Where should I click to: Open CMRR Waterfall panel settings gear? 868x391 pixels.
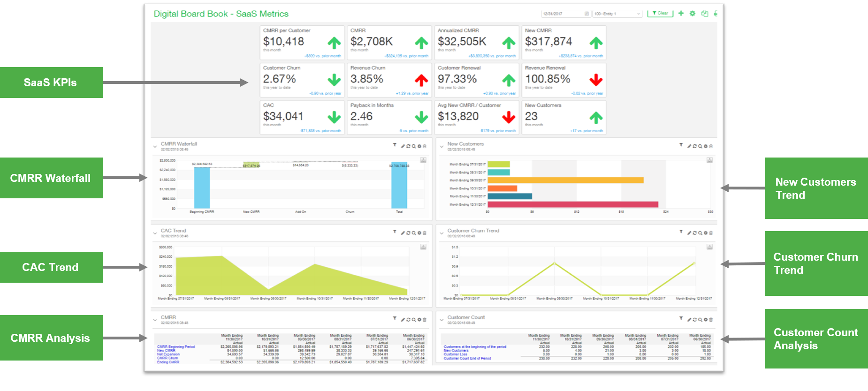coord(419,146)
